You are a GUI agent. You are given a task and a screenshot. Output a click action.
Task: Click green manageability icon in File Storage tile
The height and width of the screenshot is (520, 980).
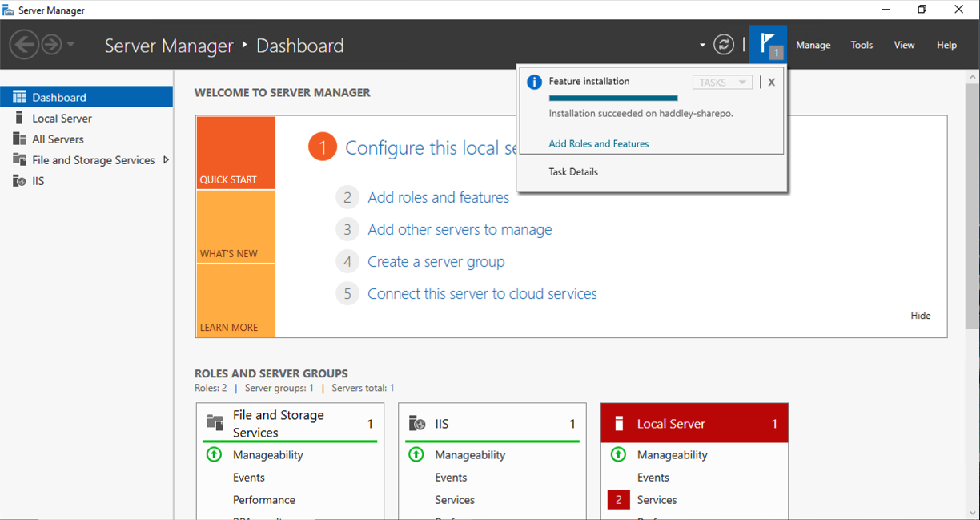[x=214, y=454]
